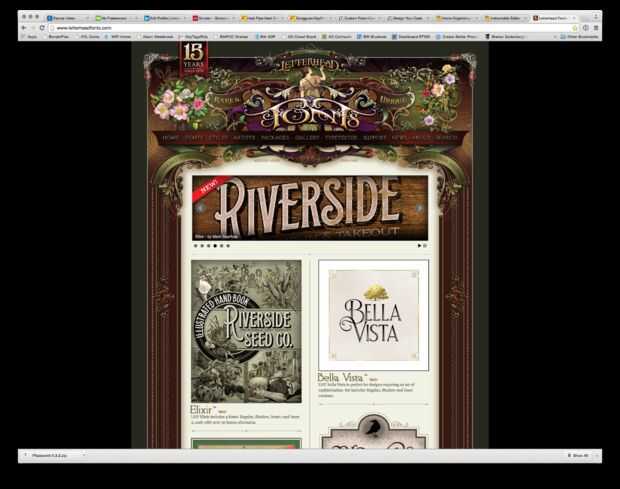Open PACKAGES in the site navigation

coord(275,138)
